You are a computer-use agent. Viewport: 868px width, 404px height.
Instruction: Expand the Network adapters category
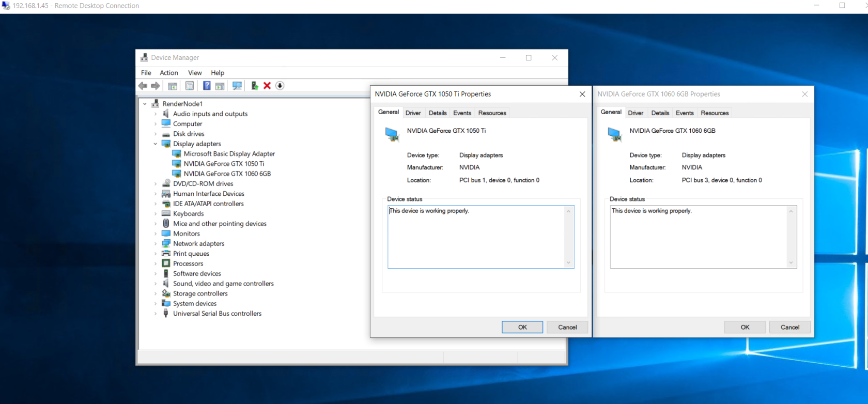pos(156,244)
